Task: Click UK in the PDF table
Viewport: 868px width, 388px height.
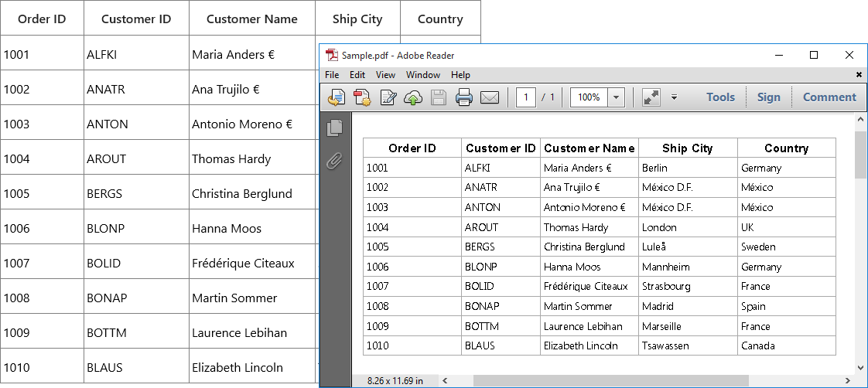Action: click(x=747, y=227)
